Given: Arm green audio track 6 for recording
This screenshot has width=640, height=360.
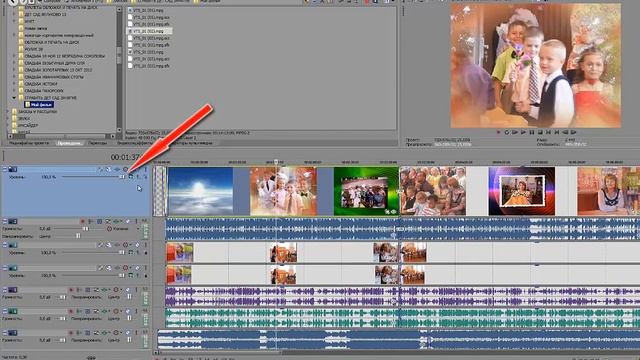Looking at the screenshot, I should point(71,311).
